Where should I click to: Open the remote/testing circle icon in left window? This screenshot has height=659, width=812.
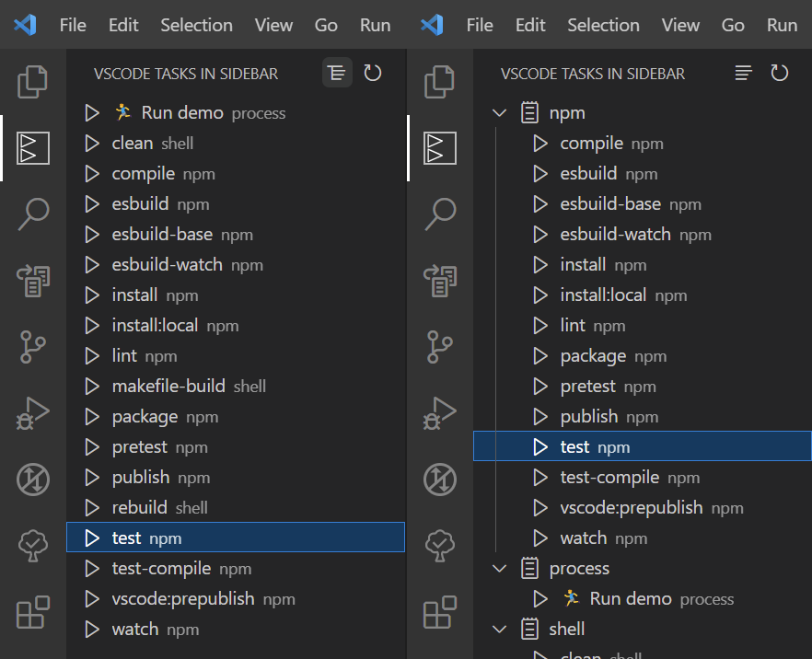[x=32, y=480]
